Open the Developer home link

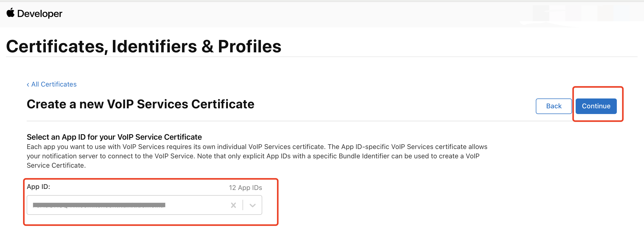[x=40, y=13]
